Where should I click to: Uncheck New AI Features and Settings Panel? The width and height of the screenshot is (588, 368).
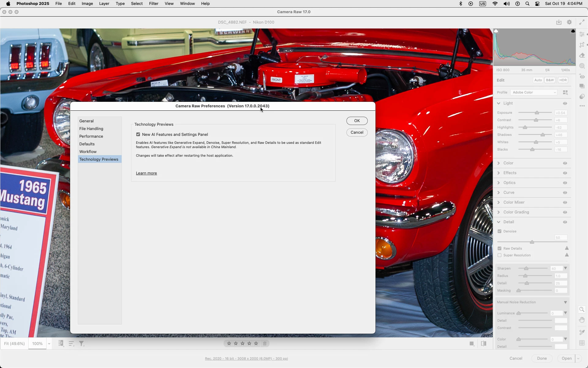(x=138, y=134)
